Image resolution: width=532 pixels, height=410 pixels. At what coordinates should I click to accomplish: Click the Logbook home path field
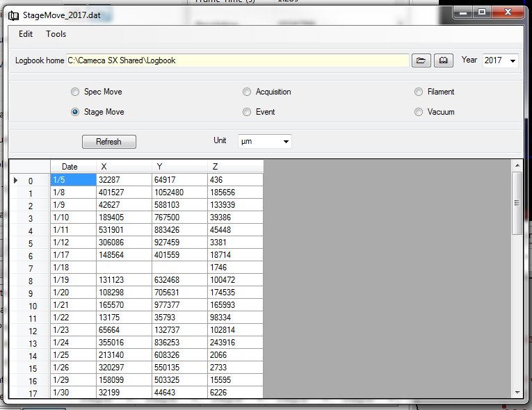(237, 60)
